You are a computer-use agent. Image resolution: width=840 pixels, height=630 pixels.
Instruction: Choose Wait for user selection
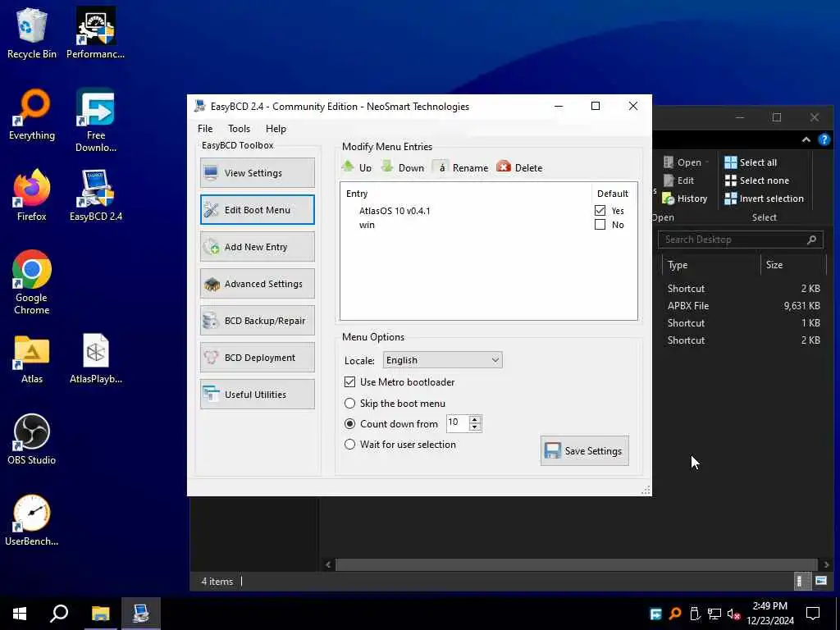point(349,444)
